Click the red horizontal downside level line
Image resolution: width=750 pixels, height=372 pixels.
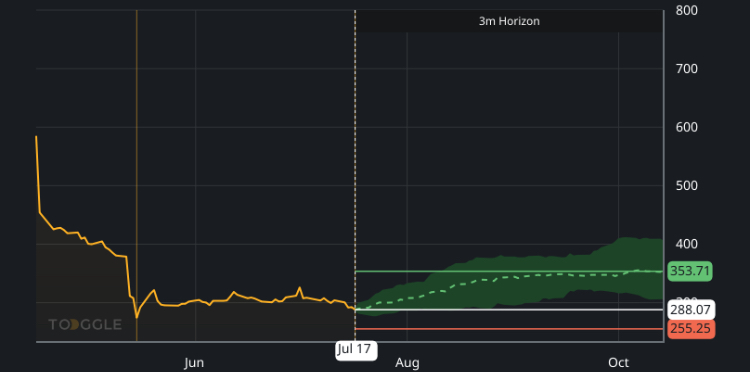tap(509, 329)
